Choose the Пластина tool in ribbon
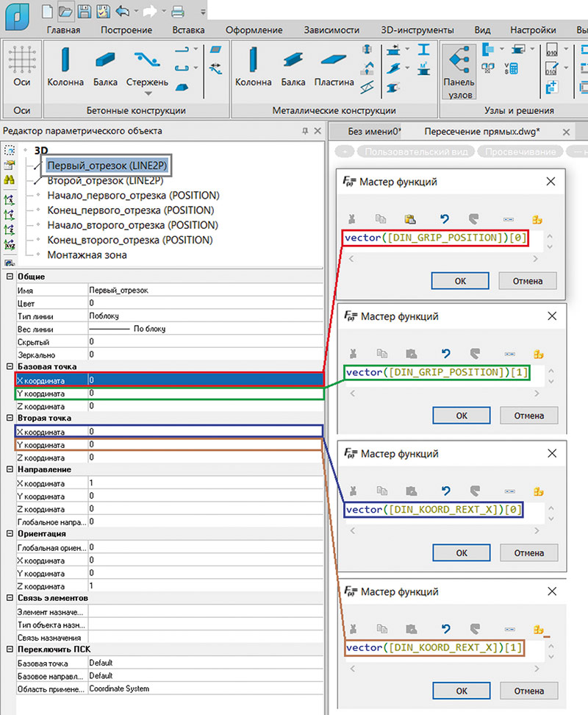Screen dimensions: 588x715 click(x=334, y=66)
